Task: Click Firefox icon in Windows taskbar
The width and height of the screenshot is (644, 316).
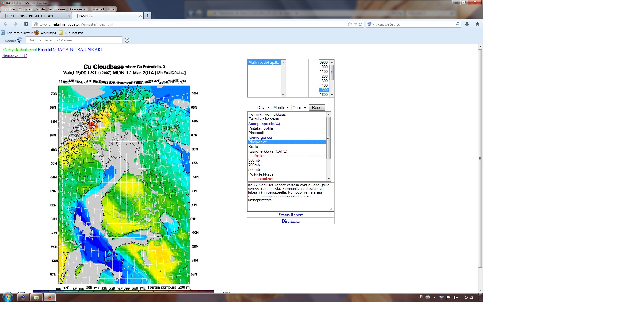Action: point(49,297)
